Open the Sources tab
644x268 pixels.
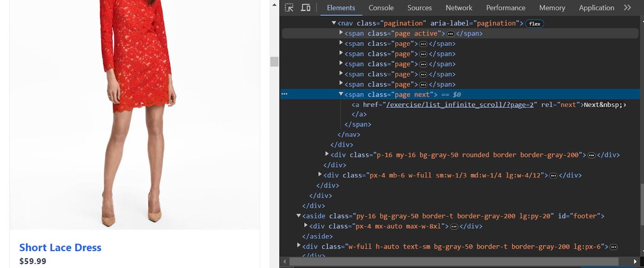[x=419, y=8]
